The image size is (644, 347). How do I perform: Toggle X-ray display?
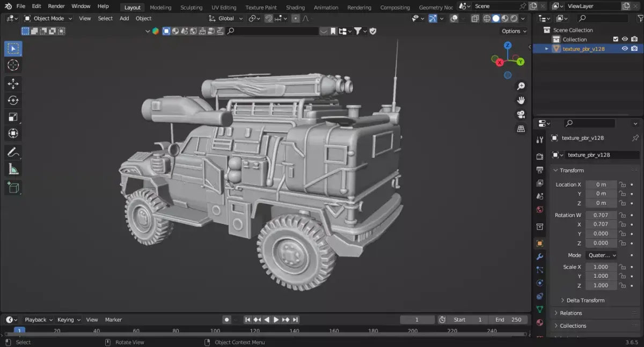click(475, 18)
